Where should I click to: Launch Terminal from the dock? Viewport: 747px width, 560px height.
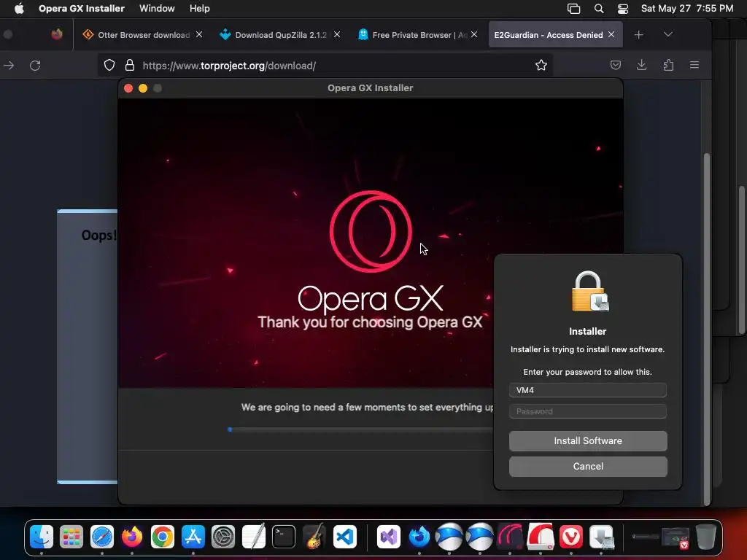point(284,537)
